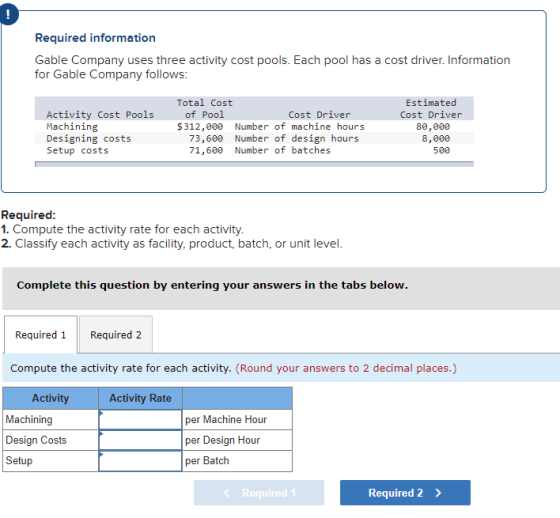Click the Setup activity rate input
This screenshot has width=560, height=518.
[x=140, y=461]
